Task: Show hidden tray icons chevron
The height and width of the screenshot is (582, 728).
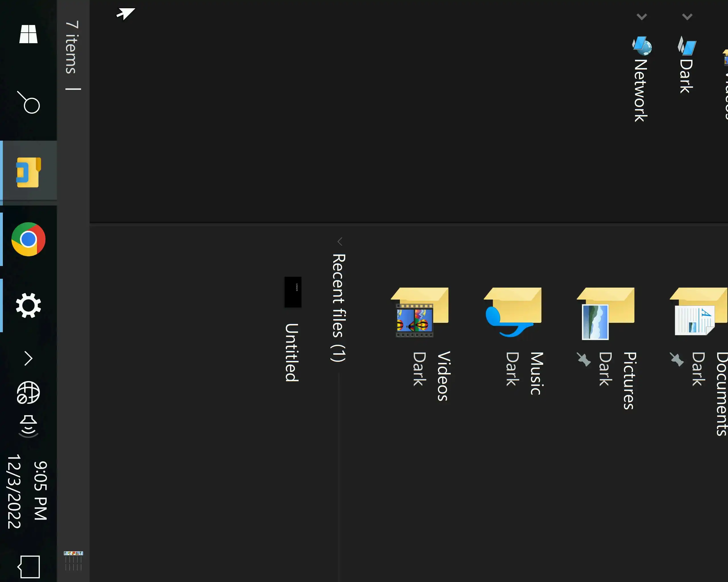Action: point(28,358)
